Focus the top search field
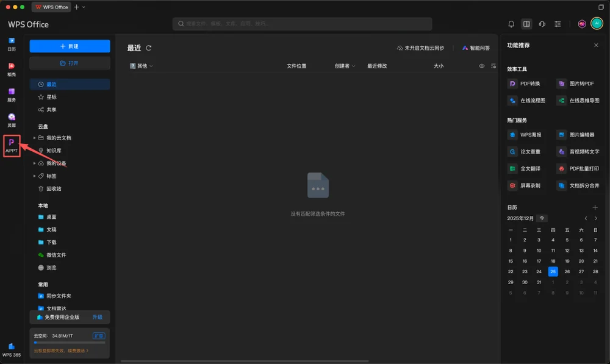 point(303,24)
